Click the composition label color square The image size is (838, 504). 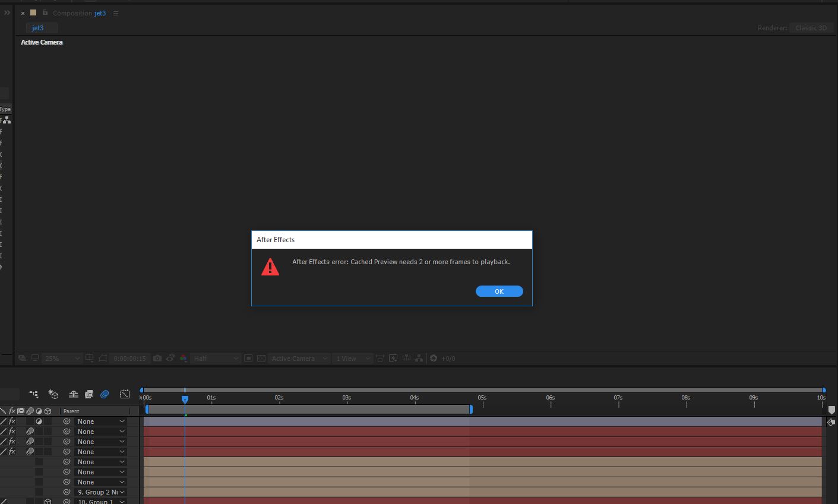[33, 12]
